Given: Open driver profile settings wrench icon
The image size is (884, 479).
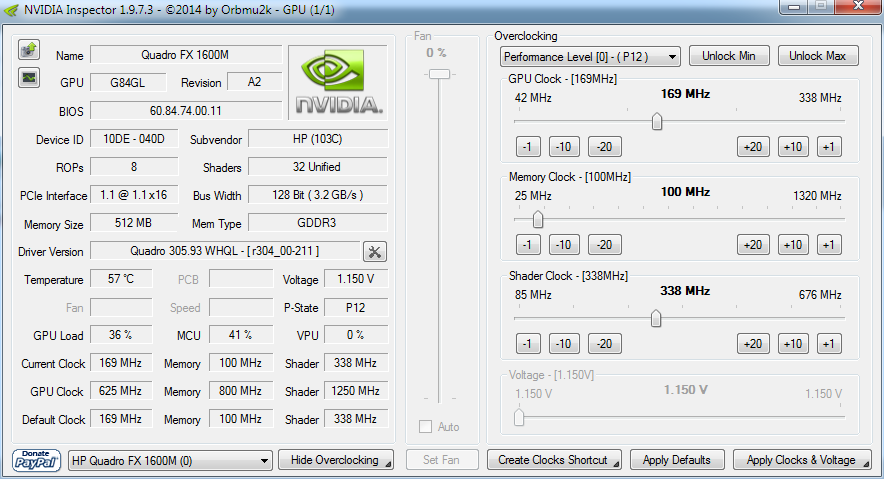Looking at the screenshot, I should click(x=374, y=251).
